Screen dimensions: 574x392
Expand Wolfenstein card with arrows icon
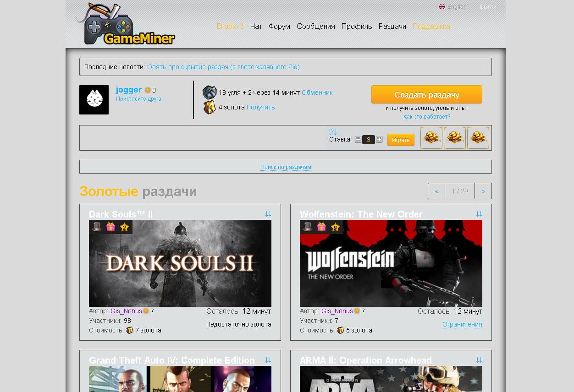point(479,214)
